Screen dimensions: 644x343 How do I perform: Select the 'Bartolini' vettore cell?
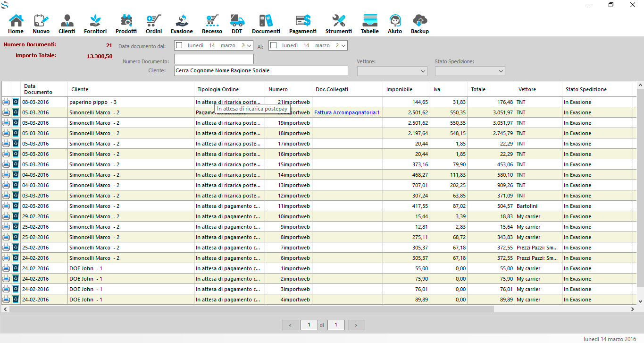tap(538, 206)
